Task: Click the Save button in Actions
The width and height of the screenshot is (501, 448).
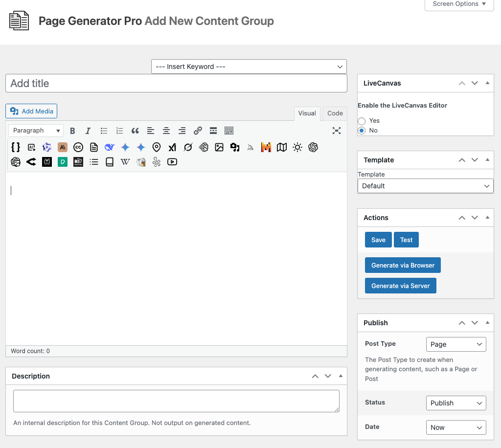Action: coord(378,240)
